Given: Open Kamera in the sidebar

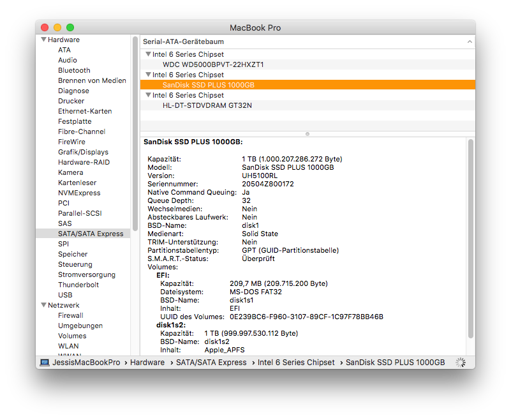Looking at the screenshot, I should pos(70,172).
